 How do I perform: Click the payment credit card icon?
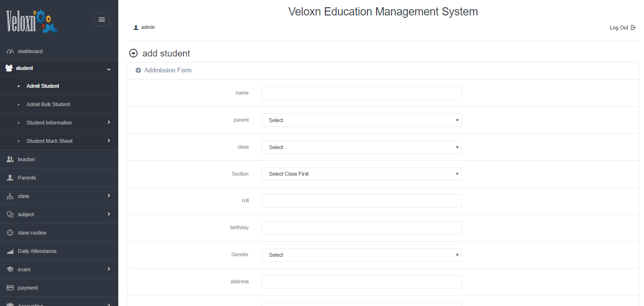pos(10,288)
